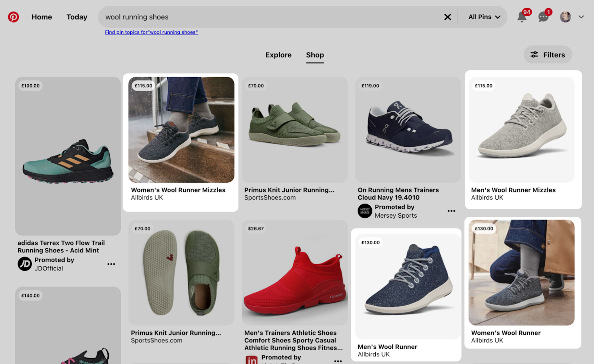Viewport: 594px width, 364px height.
Task: Open more options for the red Men's Trainers pin
Action: pos(338,360)
